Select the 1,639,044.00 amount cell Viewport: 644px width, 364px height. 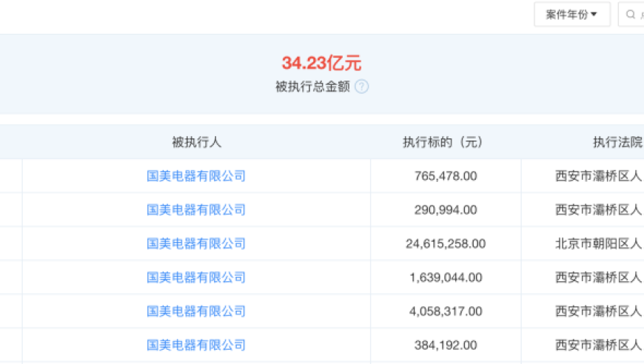[446, 277]
